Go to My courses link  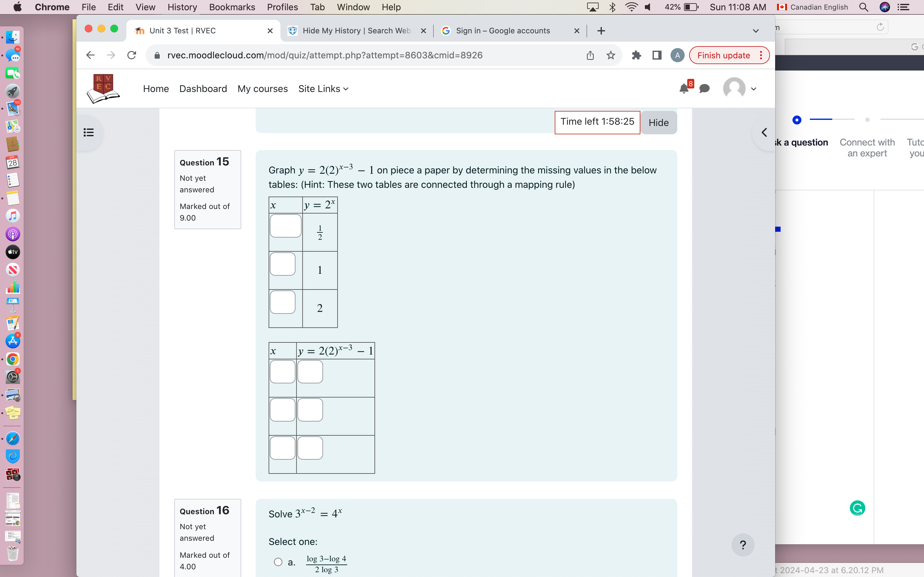(x=262, y=89)
